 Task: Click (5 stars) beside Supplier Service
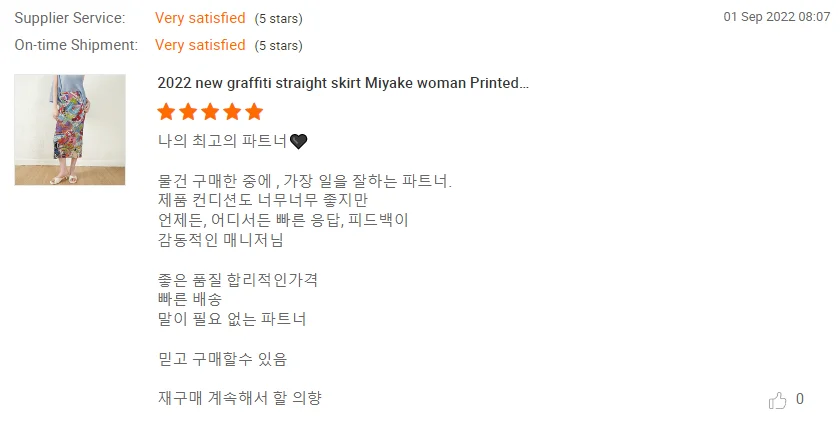pyautogui.click(x=278, y=19)
